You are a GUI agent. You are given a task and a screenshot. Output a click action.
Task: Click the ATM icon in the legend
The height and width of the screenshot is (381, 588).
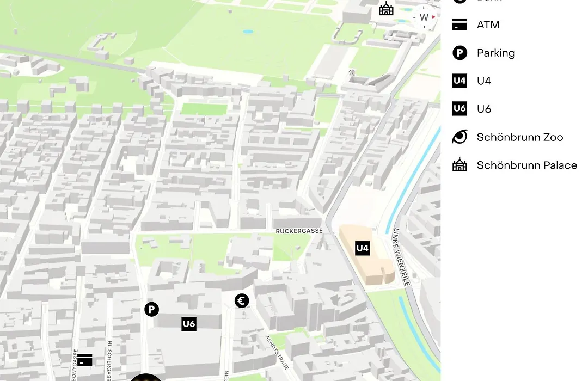click(x=460, y=24)
